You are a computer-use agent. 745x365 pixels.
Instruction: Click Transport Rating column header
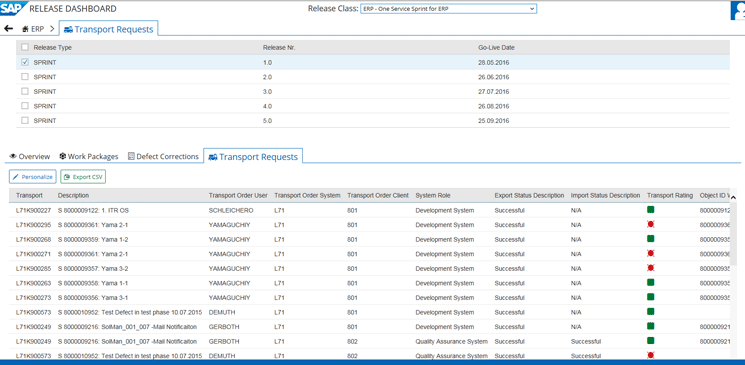point(670,195)
